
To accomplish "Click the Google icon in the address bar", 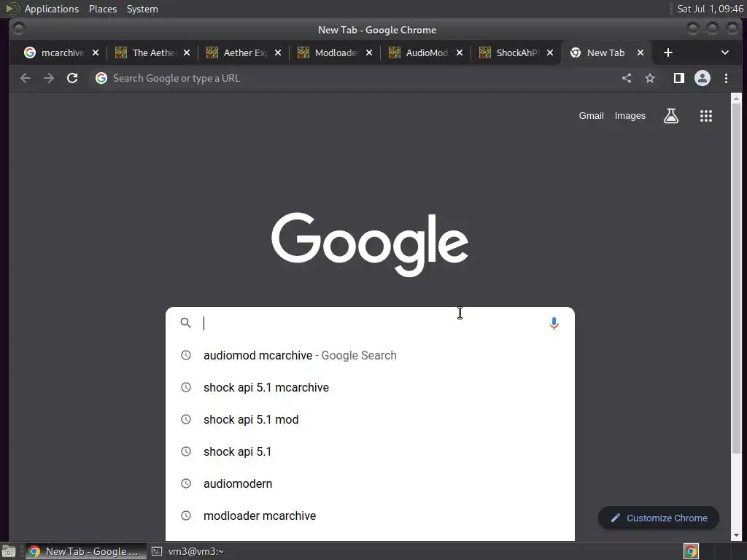I will [x=101, y=78].
